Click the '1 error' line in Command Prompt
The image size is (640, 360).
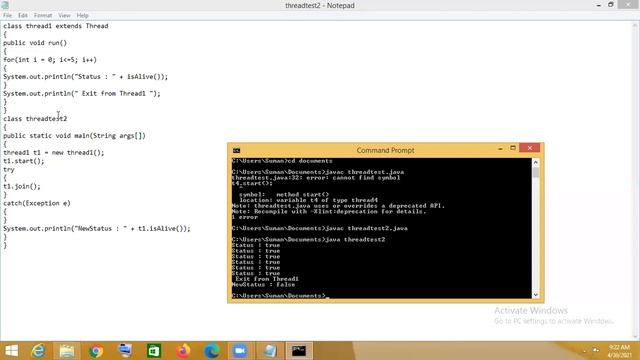click(244, 217)
